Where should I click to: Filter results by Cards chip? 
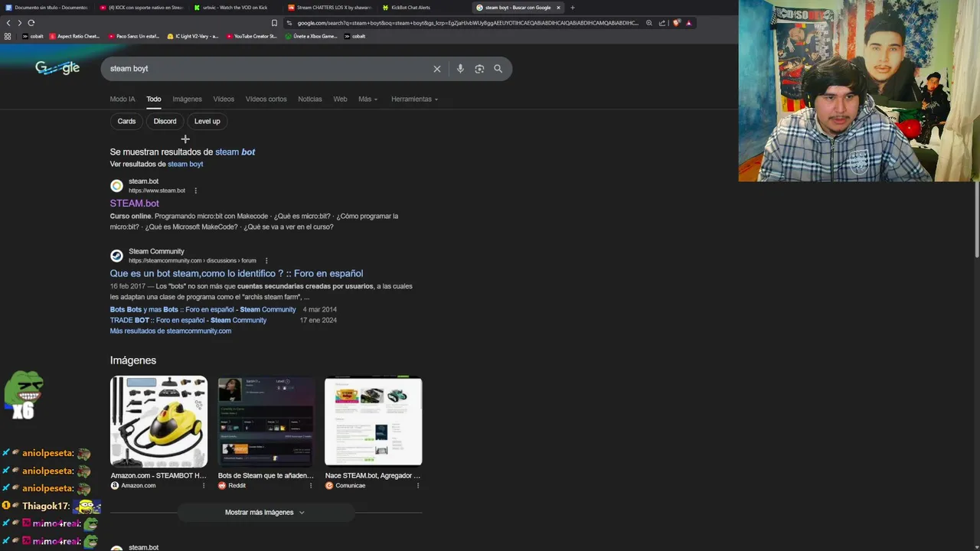[126, 121]
